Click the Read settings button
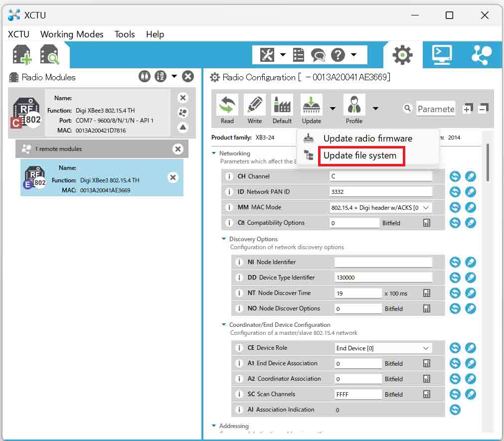The height and width of the screenshot is (441, 504). coord(227,109)
